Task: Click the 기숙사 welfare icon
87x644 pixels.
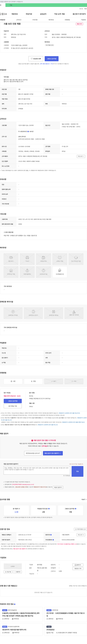Action: pyautogui.click(x=27, y=259)
